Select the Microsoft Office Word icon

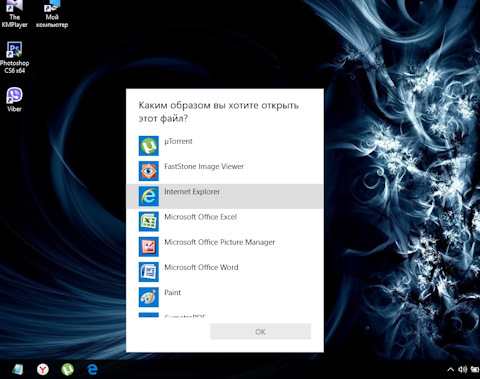[149, 272]
